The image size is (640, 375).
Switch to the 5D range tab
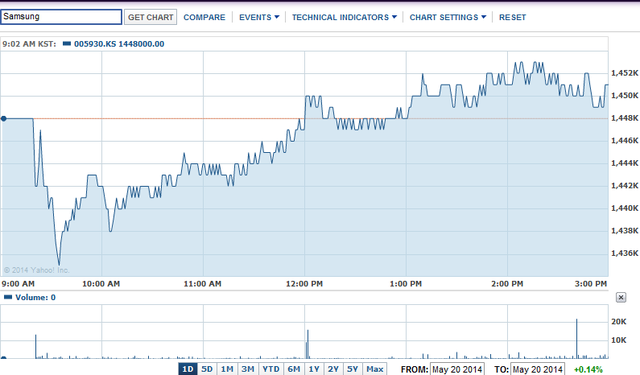207,369
